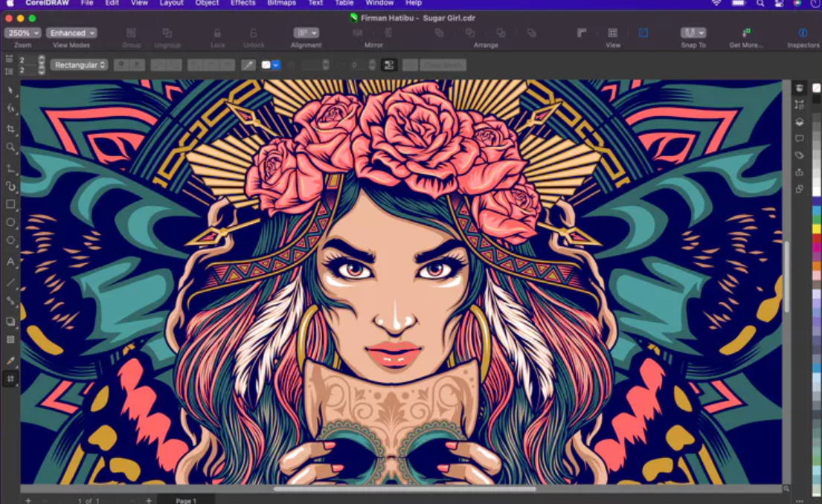Viewport: 822px width, 504px height.
Task: Select the Rectangle tool
Action: point(10,204)
